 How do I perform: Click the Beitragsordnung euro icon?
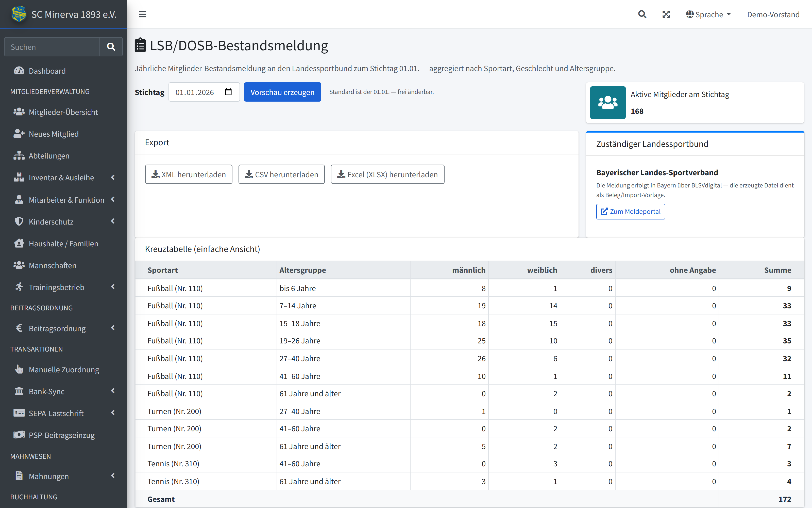pos(19,328)
